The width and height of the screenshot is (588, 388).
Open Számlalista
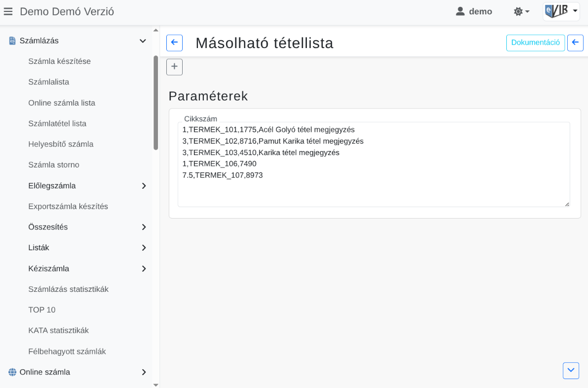click(49, 82)
